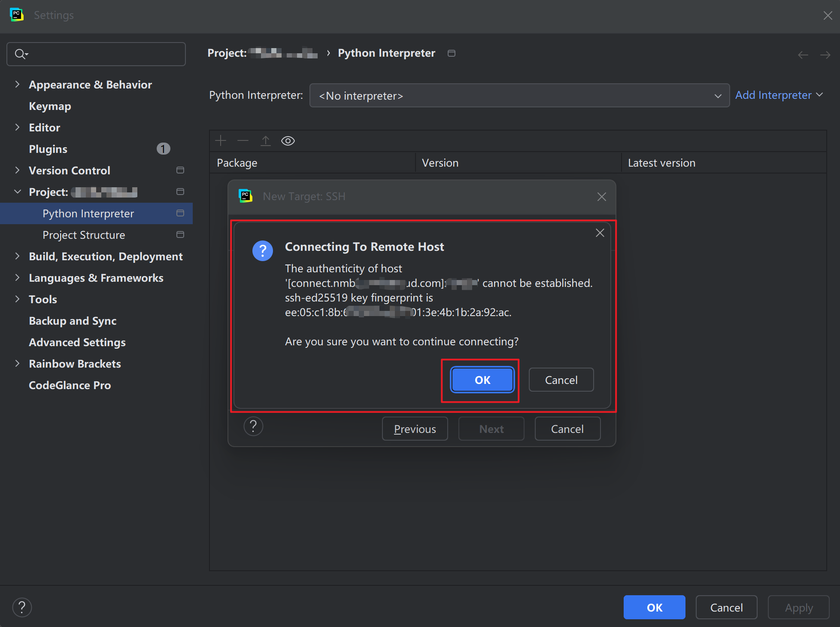Click the Project breadcrumb label

pyautogui.click(x=227, y=53)
